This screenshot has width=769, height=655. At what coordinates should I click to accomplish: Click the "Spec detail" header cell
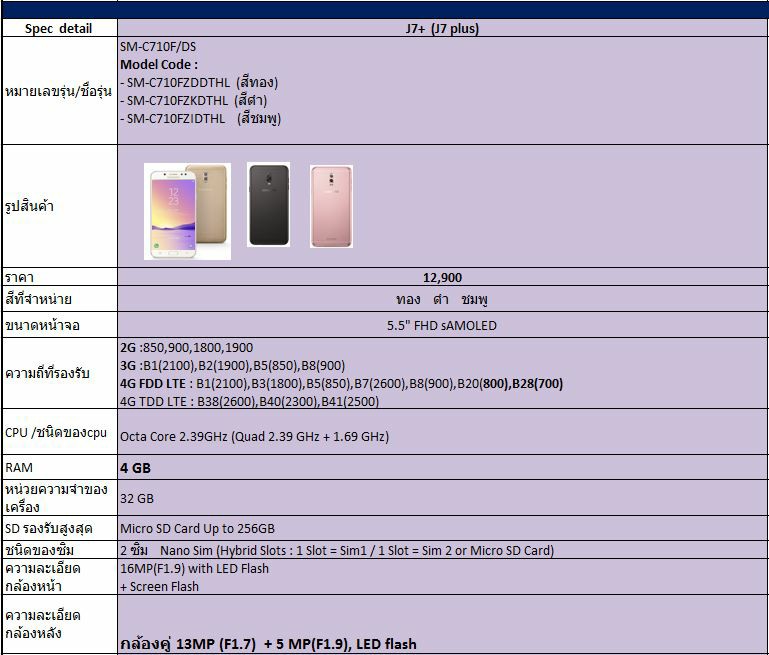[58, 29]
